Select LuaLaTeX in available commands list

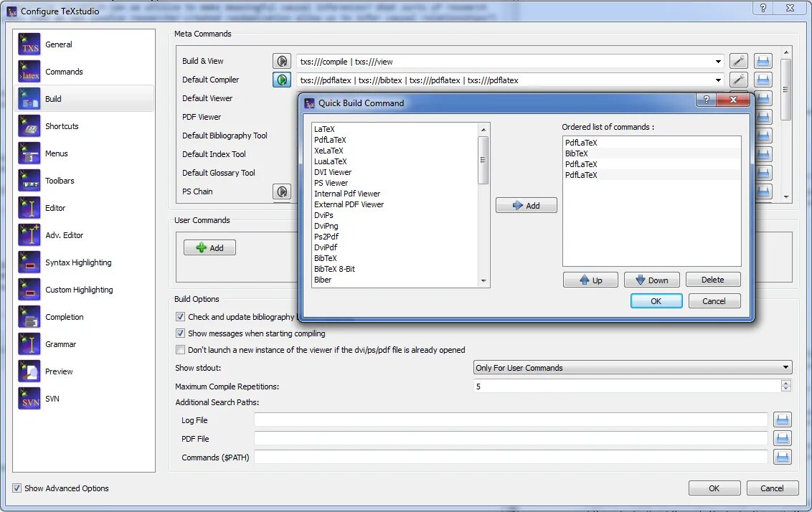(x=331, y=161)
